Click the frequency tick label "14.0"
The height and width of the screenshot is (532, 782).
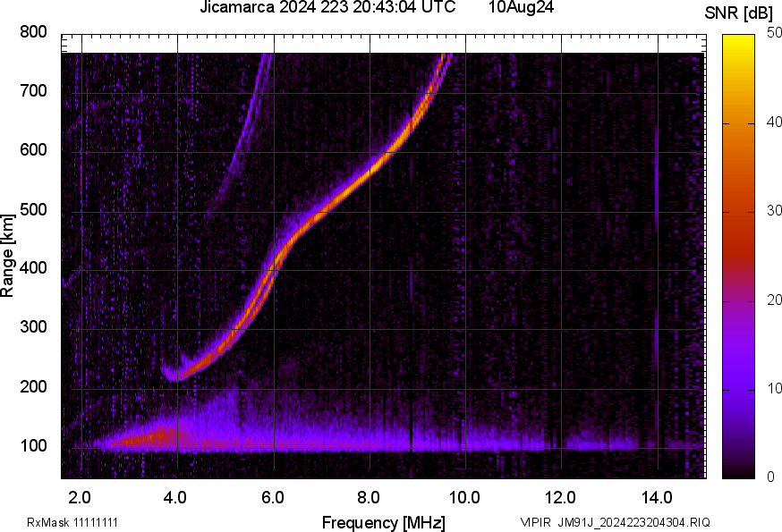pos(657,498)
